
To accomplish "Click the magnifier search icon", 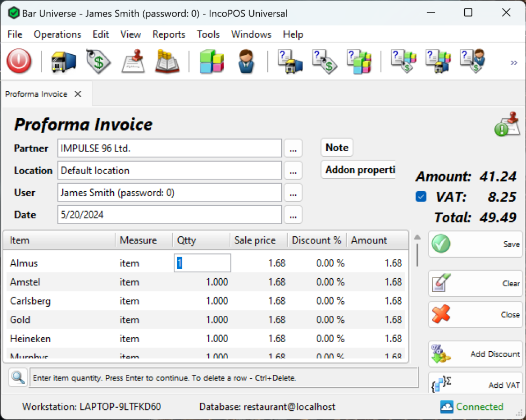I will point(18,378).
